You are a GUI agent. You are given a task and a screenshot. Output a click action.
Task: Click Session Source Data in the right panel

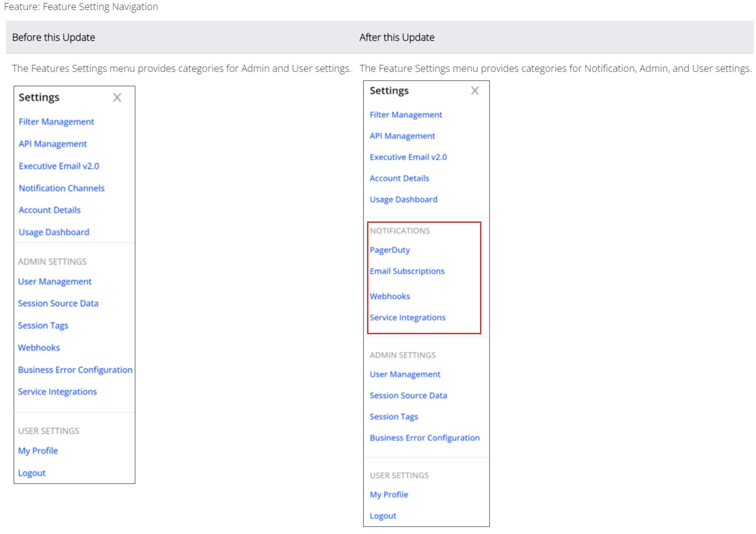tap(408, 396)
